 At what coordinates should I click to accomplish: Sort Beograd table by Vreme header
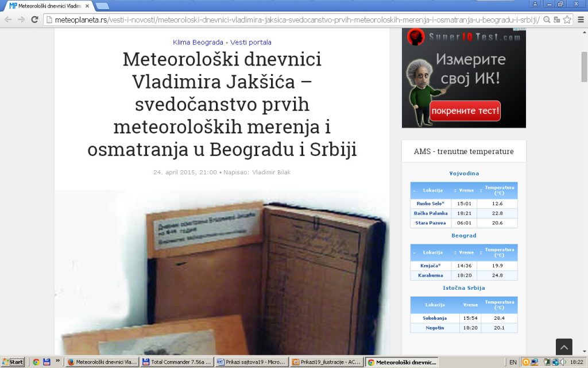click(x=466, y=252)
